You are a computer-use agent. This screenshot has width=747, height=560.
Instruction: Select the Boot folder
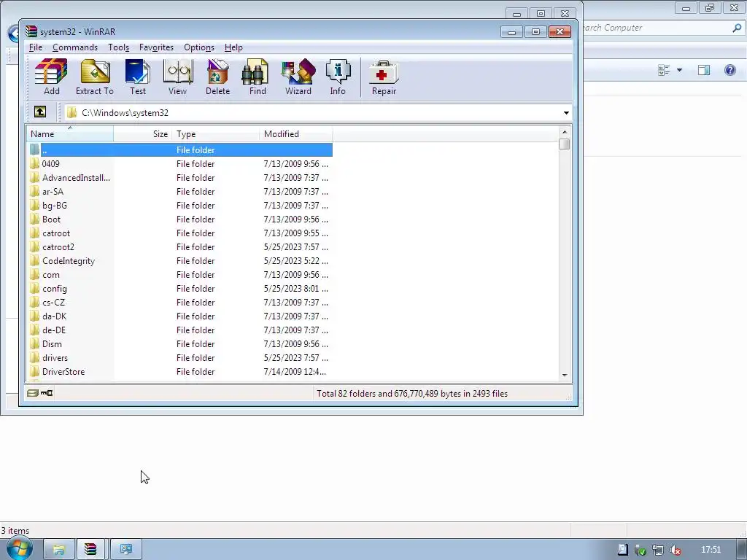click(x=179, y=219)
